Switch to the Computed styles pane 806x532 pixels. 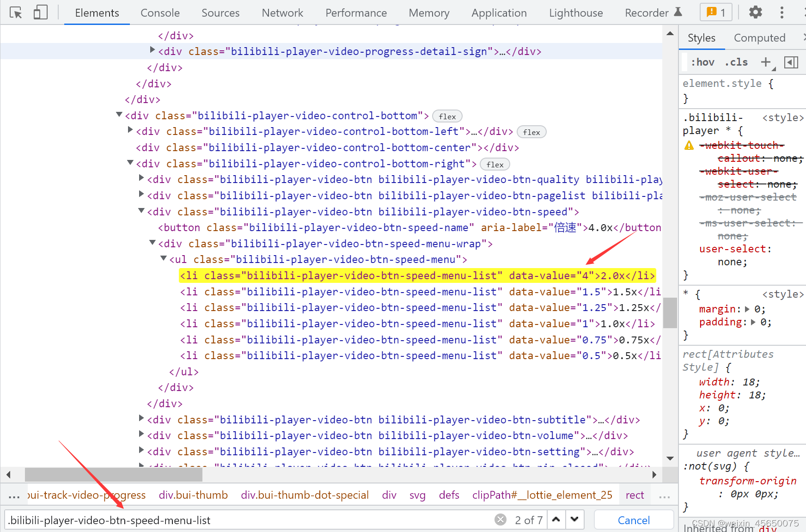[x=759, y=38]
